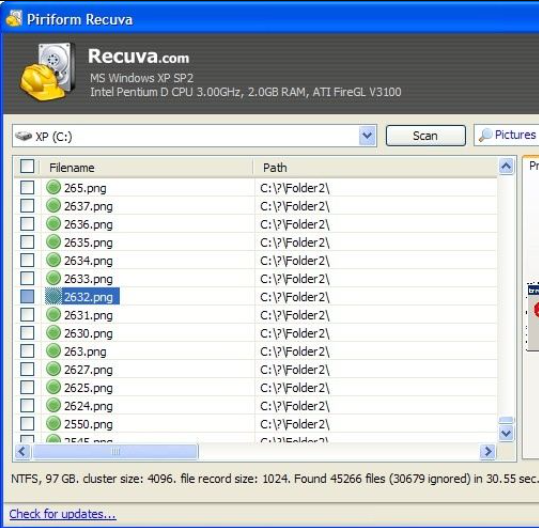Click the green status icon for 2625.png

(x=53, y=387)
